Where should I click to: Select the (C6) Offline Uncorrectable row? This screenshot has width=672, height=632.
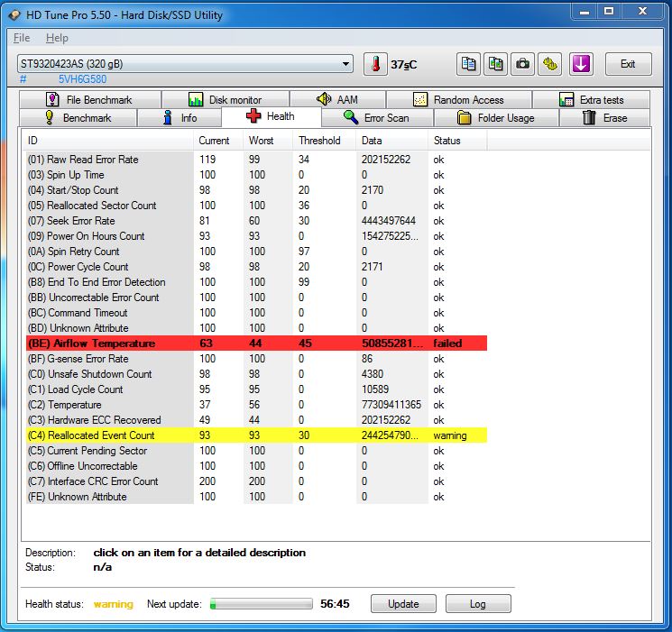[x=256, y=466]
